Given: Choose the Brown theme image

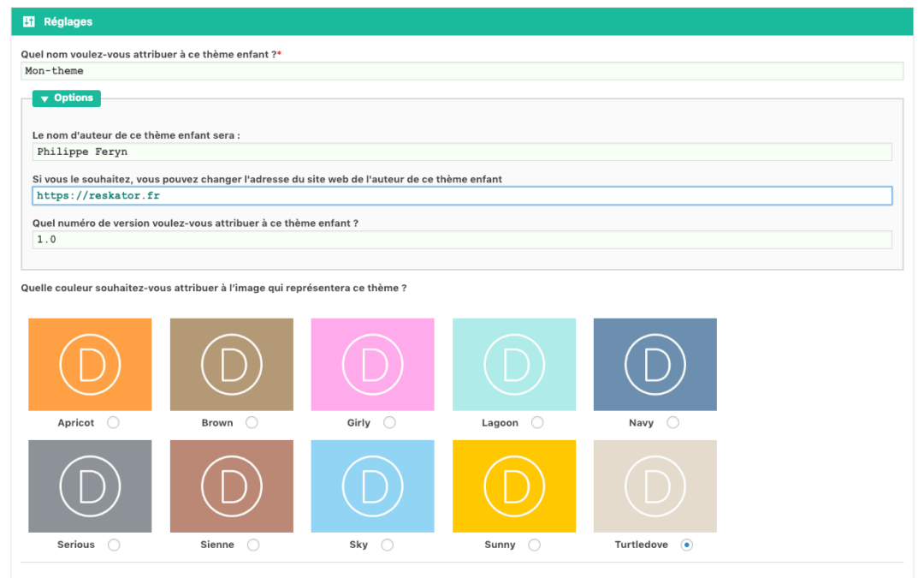Looking at the screenshot, I should [232, 365].
